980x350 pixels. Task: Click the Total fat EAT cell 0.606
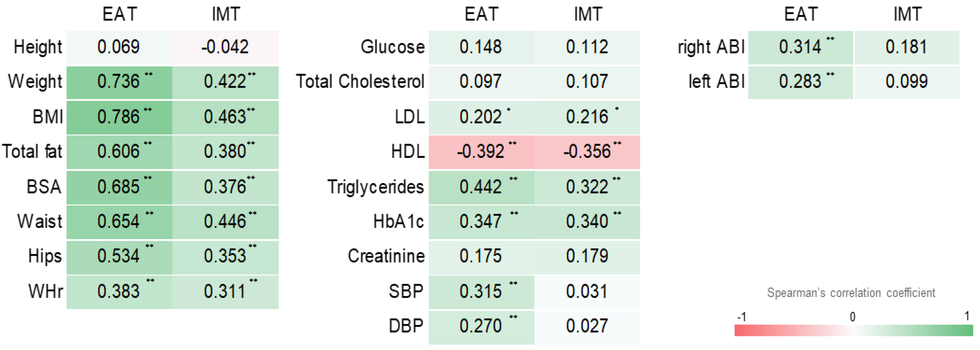[x=119, y=152]
